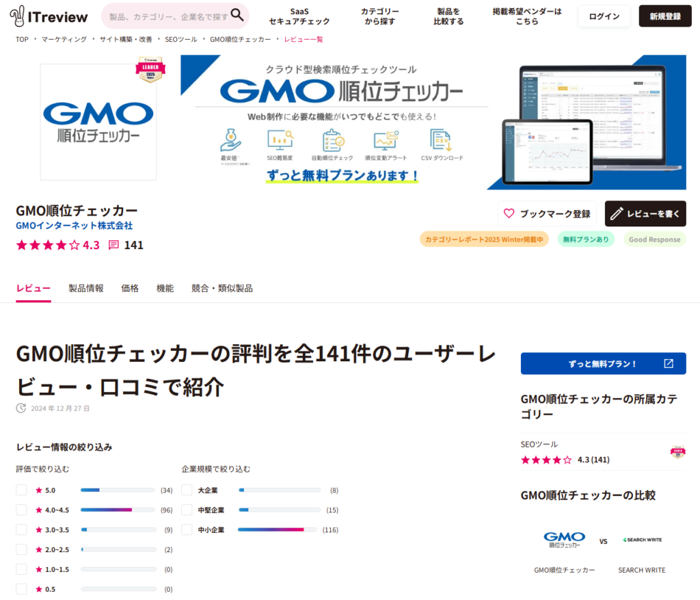Viewport: 700px width, 600px height.
Task: Click the 3.0~3.5 rating distribution bar
Action: (x=118, y=530)
